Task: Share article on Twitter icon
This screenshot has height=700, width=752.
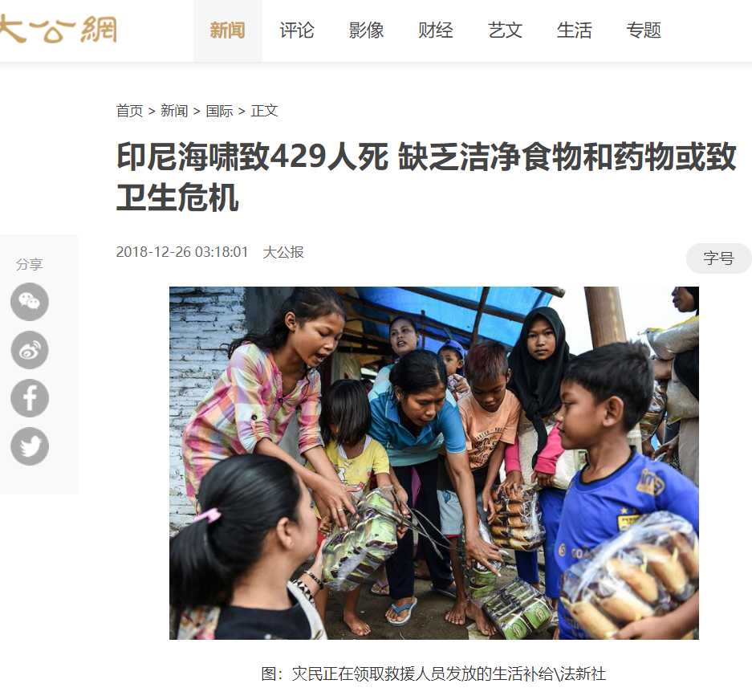Action: pos(30,446)
